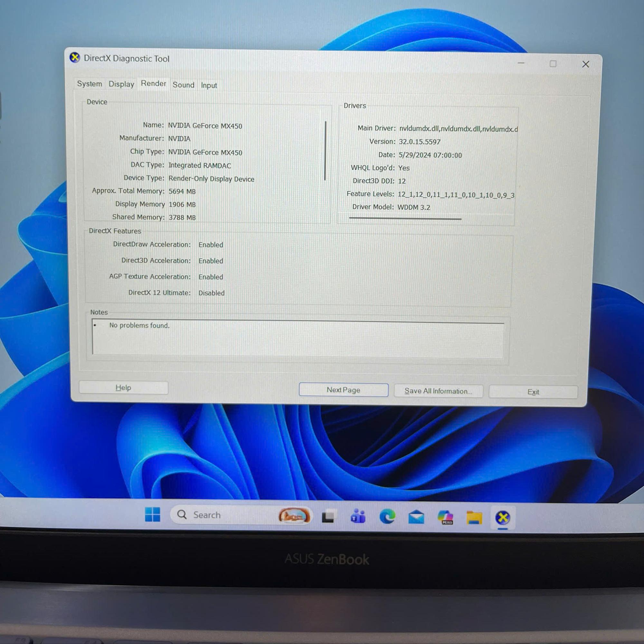Select the active dxdiag icon in the taskbar

(503, 516)
